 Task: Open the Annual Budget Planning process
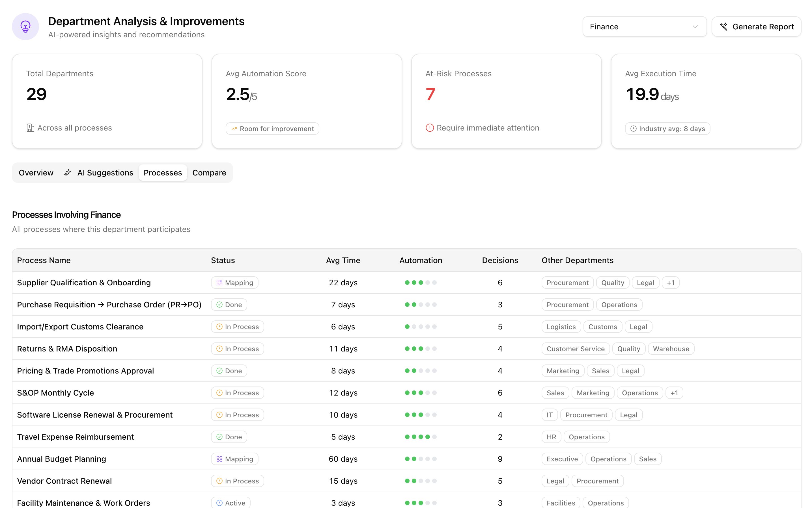pyautogui.click(x=62, y=459)
